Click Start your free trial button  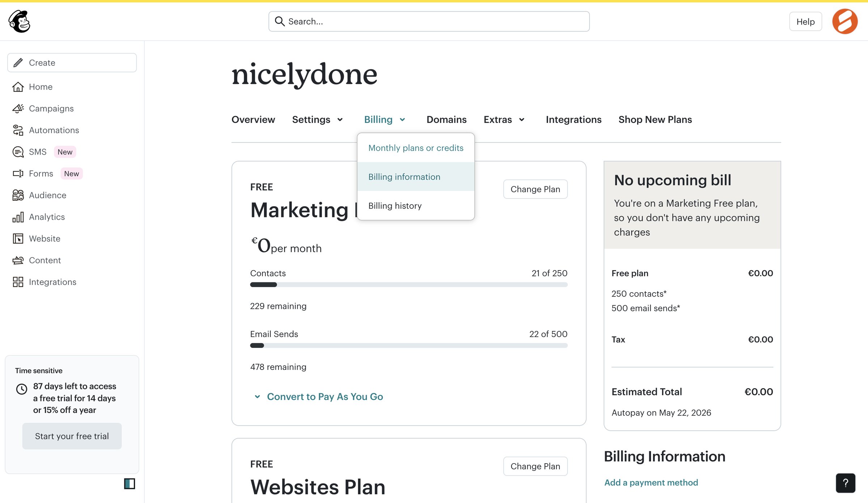point(72,436)
